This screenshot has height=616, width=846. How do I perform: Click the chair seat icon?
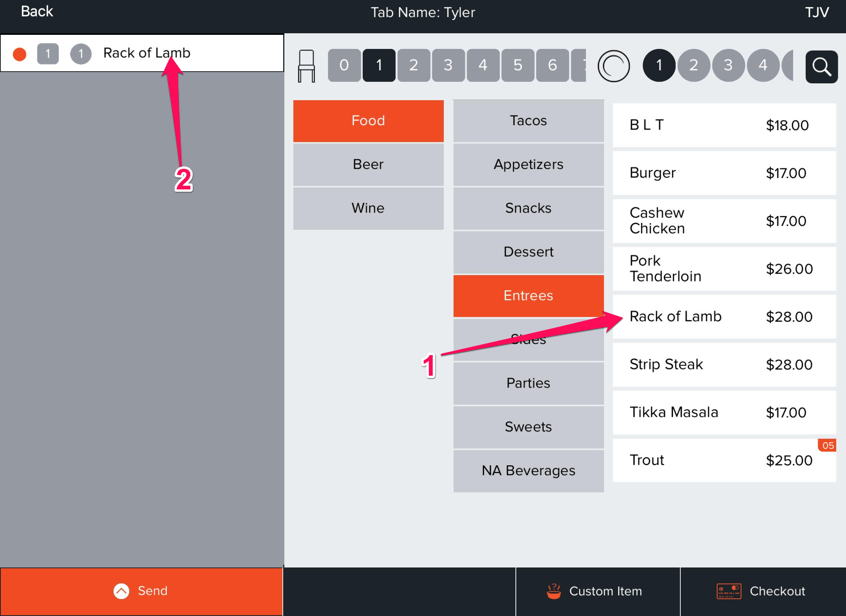click(306, 66)
